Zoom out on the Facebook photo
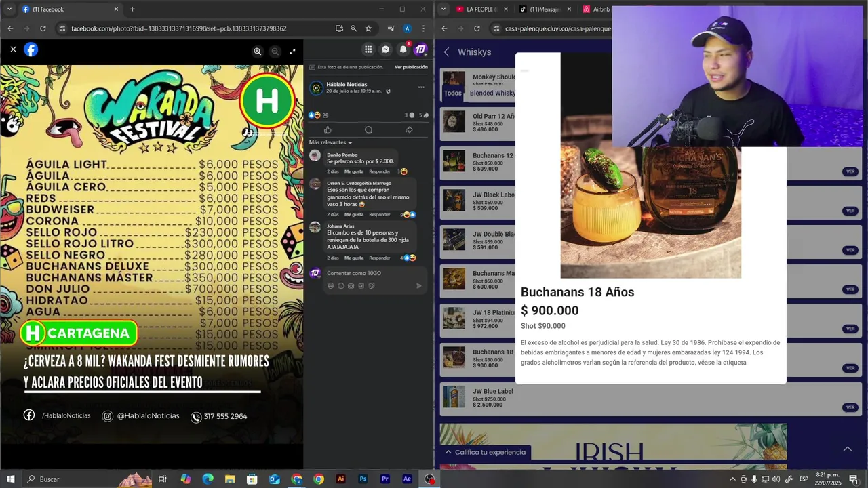The height and width of the screenshot is (488, 868). pyautogui.click(x=275, y=52)
